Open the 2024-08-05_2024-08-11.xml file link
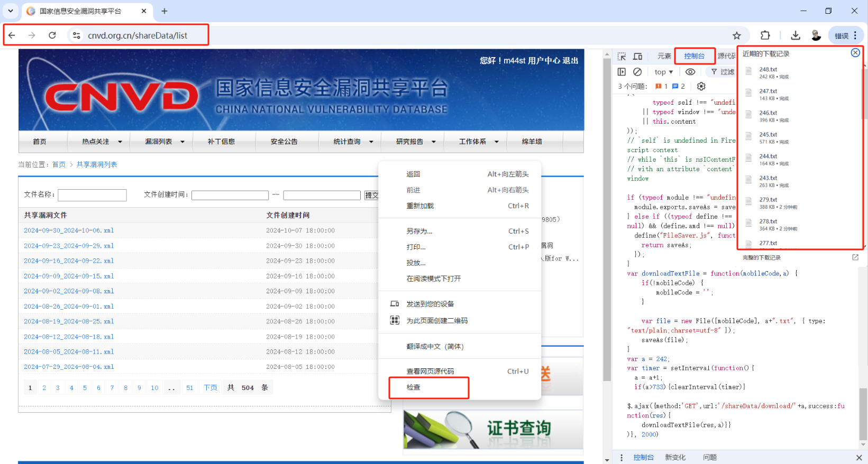 pyautogui.click(x=69, y=352)
